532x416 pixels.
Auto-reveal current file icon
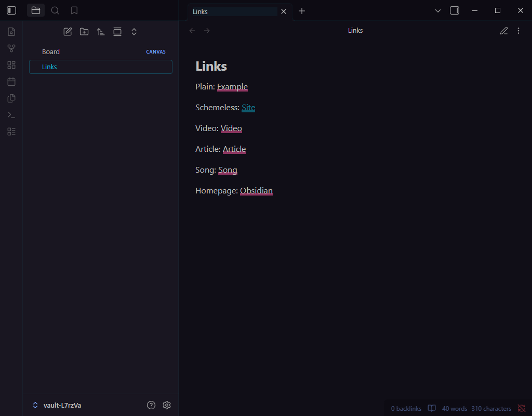[x=117, y=32]
